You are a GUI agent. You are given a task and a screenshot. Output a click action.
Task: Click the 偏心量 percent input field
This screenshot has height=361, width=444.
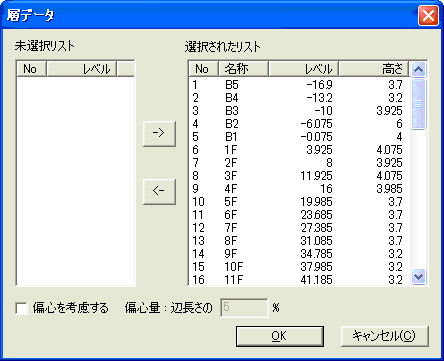[x=244, y=307]
